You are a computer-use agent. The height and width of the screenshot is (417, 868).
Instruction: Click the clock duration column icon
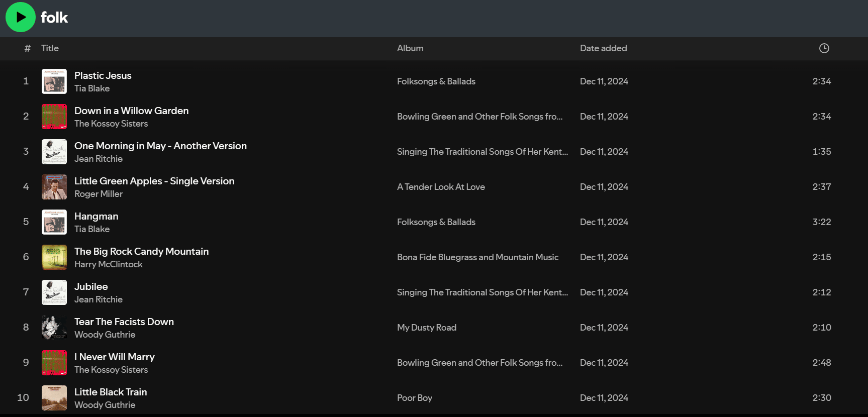click(x=824, y=48)
